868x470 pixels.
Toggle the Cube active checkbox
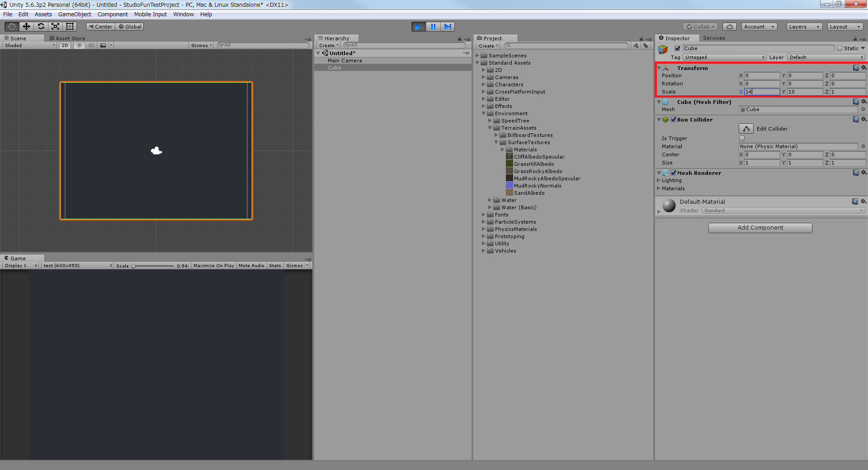[677, 48]
